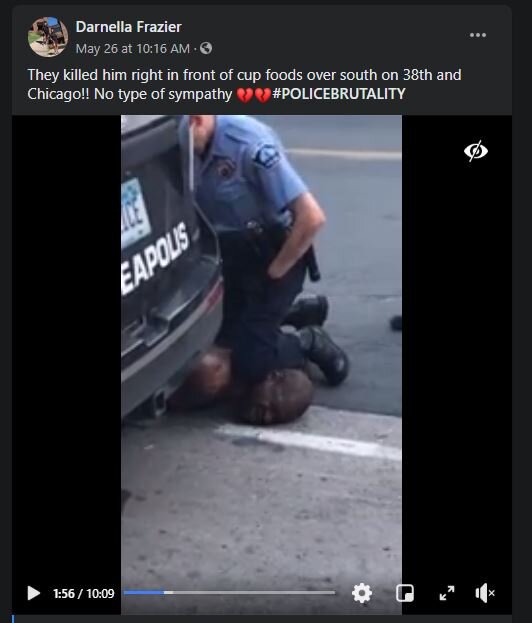Click the post caption text
Screen dimensions: 532x623
pos(244,84)
